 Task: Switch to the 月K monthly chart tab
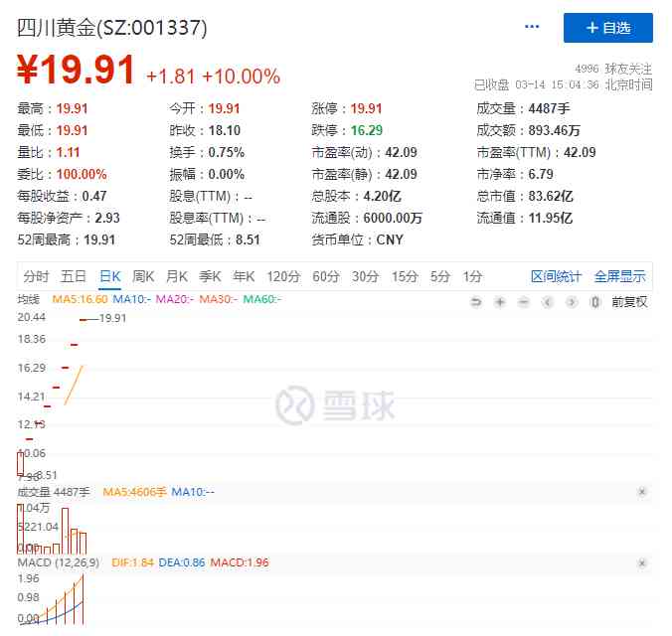[177, 276]
